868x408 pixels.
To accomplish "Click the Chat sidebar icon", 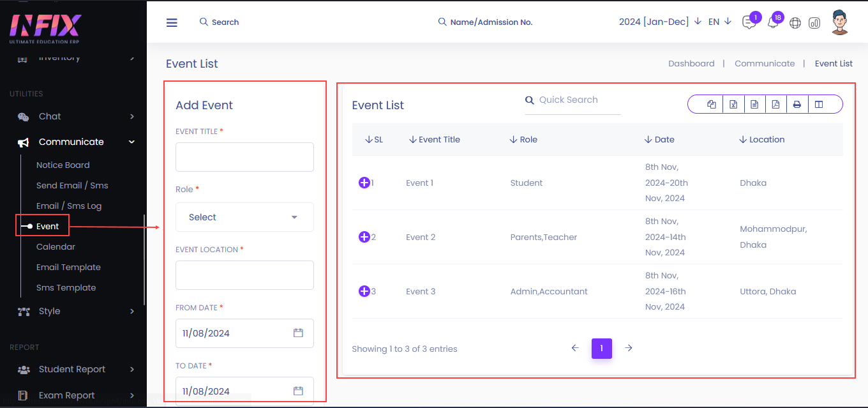I will click(24, 117).
